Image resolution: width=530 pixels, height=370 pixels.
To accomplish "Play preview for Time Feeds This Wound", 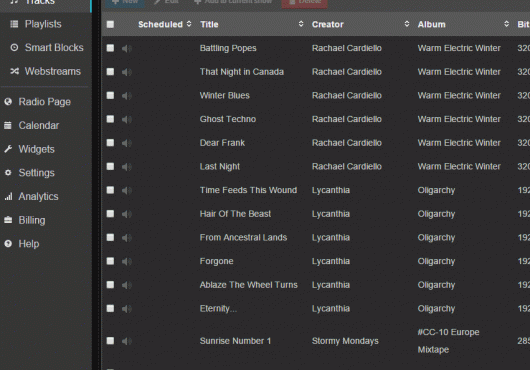I will click(127, 190).
